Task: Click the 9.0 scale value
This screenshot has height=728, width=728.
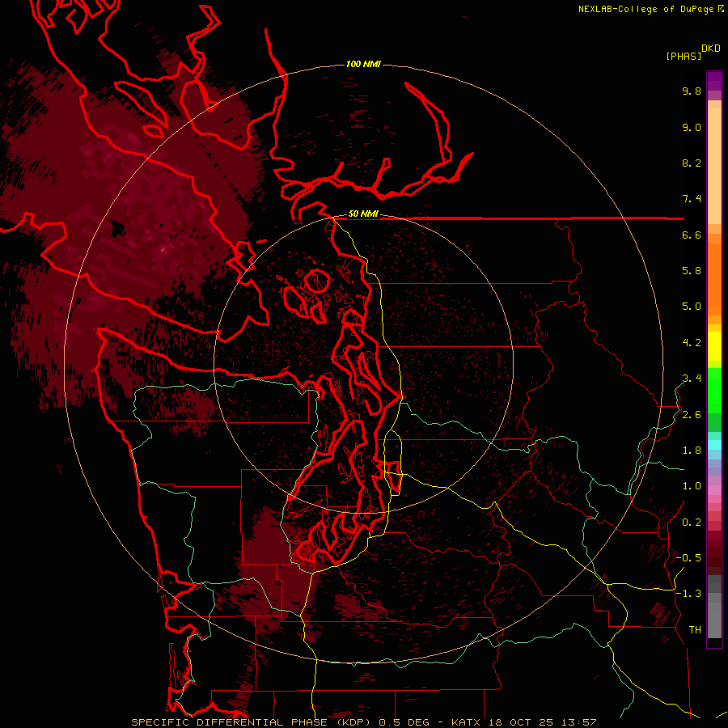Action: [x=692, y=127]
